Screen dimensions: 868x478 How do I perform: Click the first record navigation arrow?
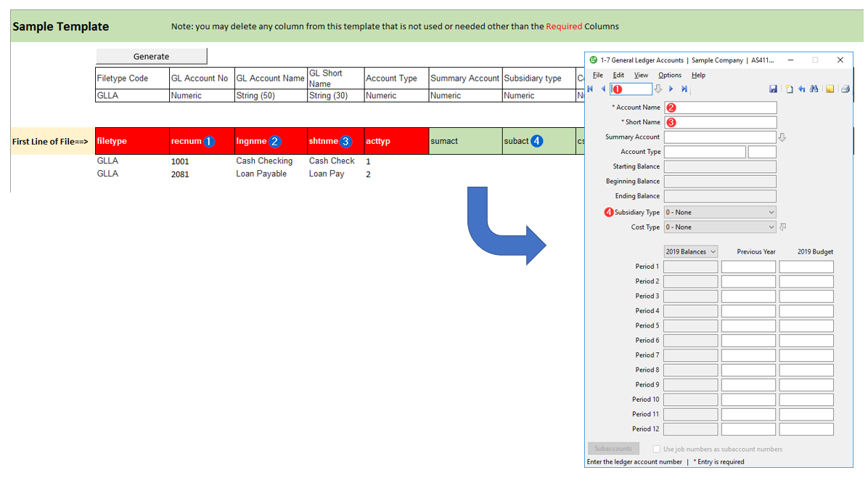pos(590,89)
